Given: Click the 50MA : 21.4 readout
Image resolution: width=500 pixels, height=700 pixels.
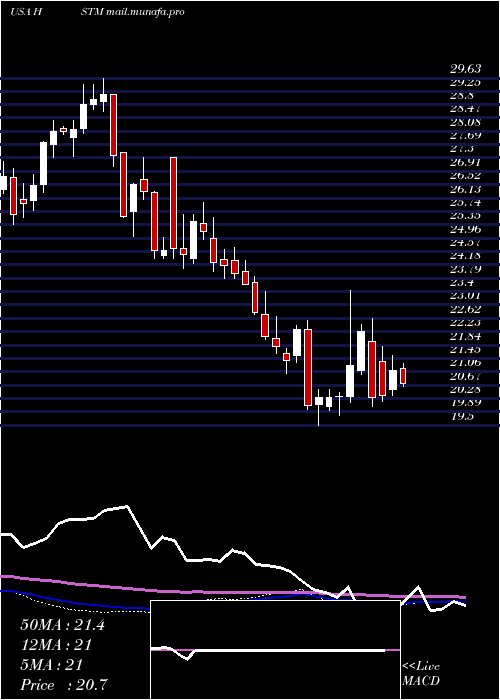Looking at the screenshot, I should 62,625.
